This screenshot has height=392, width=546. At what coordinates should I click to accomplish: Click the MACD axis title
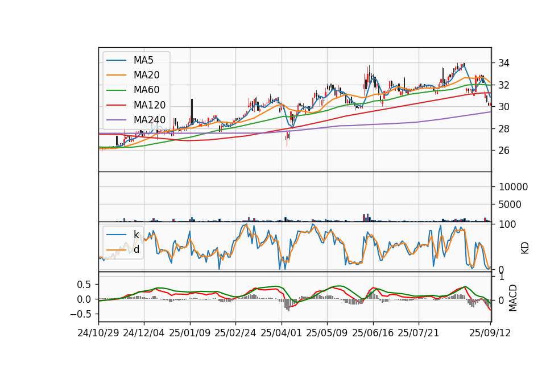[x=512, y=298]
